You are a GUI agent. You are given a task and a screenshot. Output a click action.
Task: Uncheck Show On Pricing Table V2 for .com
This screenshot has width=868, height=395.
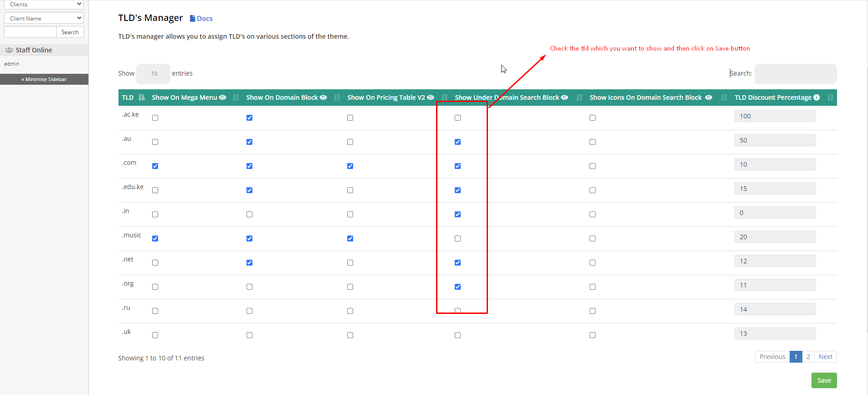350,166
